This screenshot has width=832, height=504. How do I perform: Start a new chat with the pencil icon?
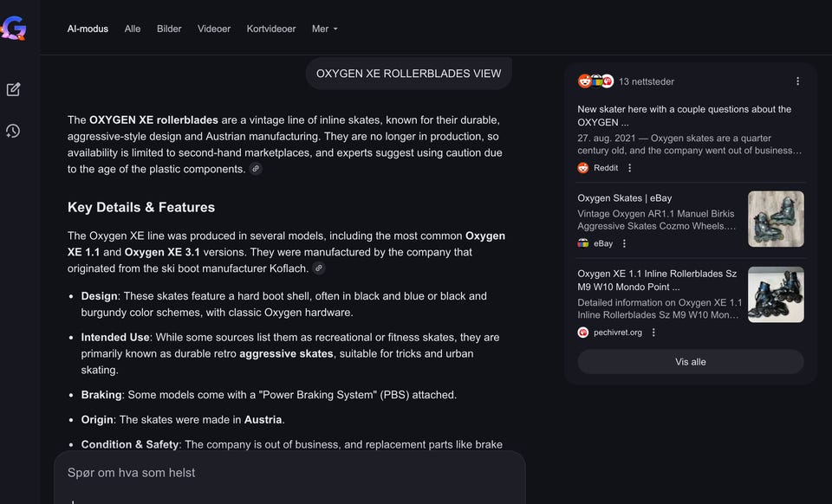[13, 89]
